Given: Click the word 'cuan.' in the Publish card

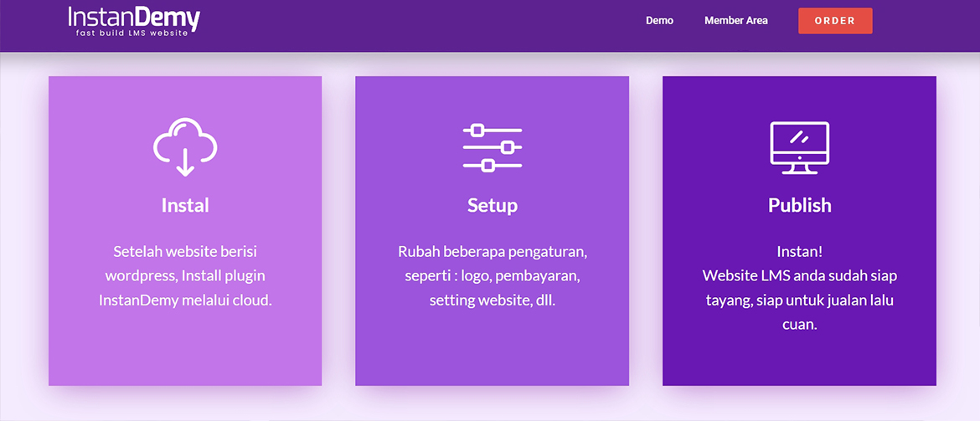Looking at the screenshot, I should pyautogui.click(x=799, y=324).
